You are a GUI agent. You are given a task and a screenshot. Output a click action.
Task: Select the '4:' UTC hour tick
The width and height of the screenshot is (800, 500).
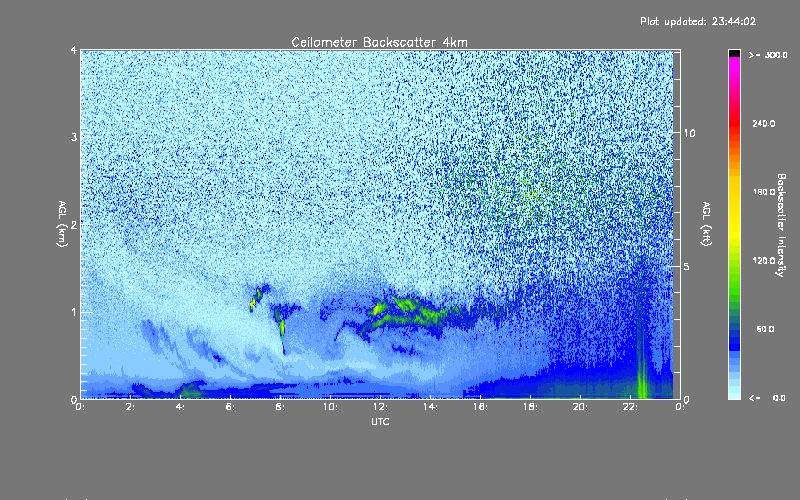[x=181, y=407]
